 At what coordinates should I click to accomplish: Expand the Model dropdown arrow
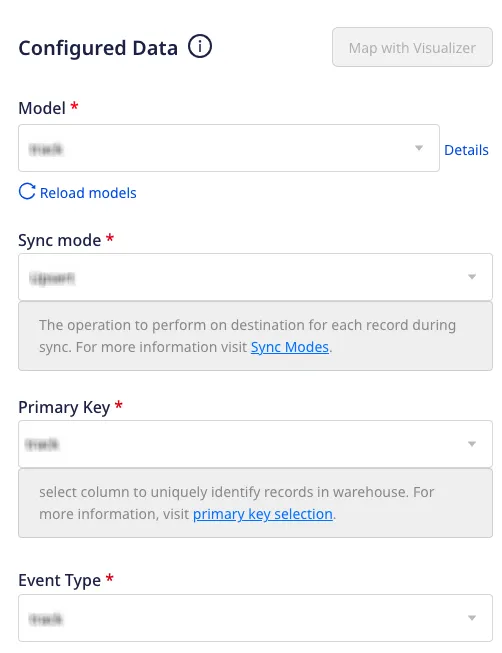pyautogui.click(x=419, y=148)
